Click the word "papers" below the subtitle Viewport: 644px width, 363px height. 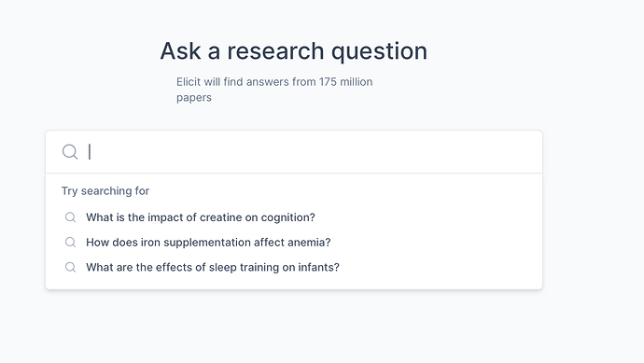[x=194, y=98]
